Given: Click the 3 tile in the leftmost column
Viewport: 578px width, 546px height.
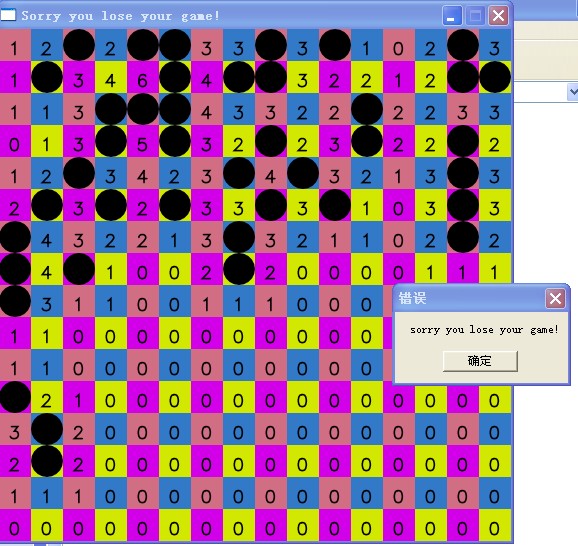Looking at the screenshot, I should pos(15,429).
